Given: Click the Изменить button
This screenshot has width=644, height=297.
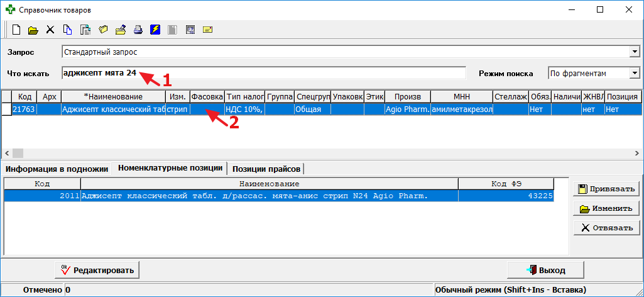Looking at the screenshot, I should (x=606, y=208).
